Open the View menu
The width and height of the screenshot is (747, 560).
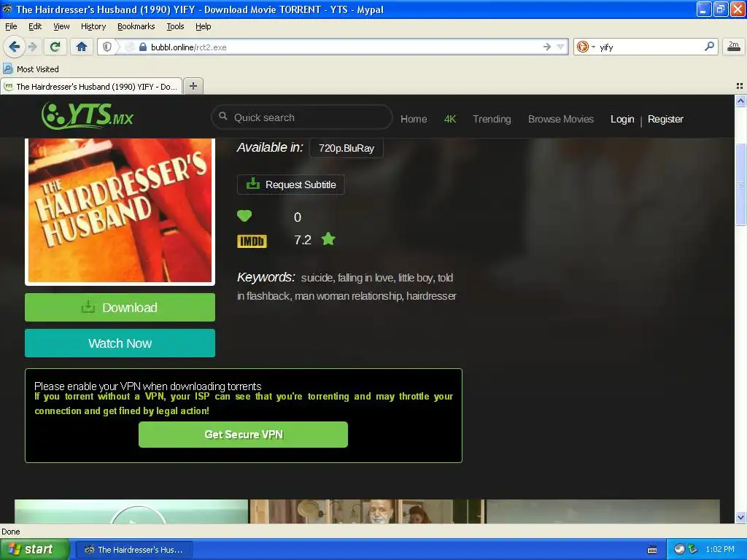61,26
